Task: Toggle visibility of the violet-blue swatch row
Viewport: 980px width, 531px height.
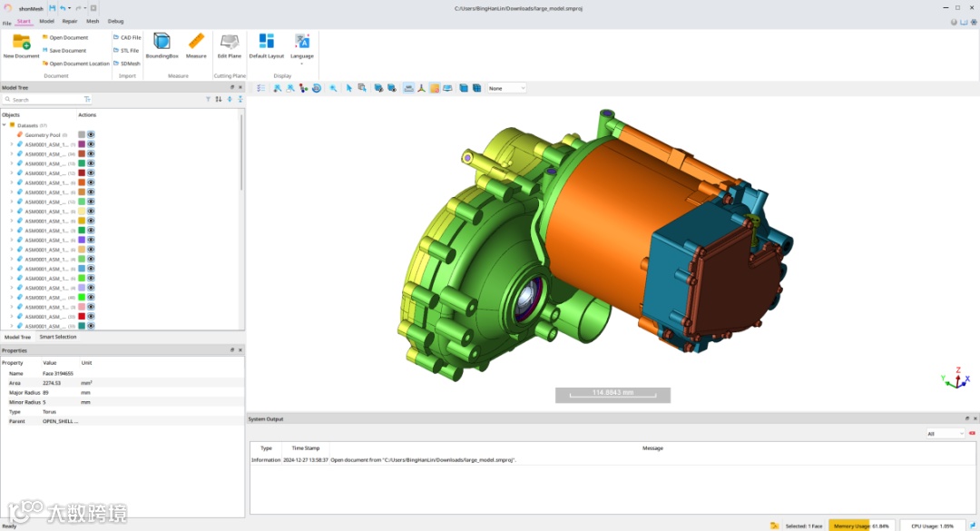Action: click(x=91, y=241)
